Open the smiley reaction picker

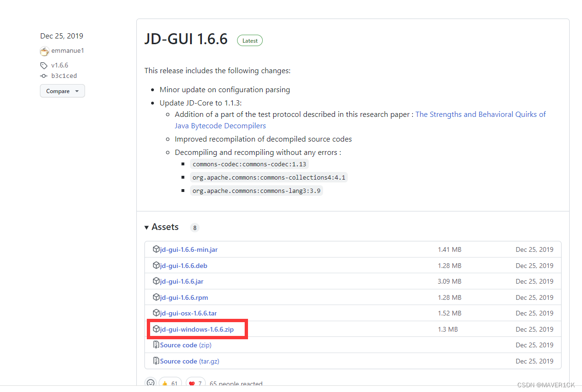(151, 383)
